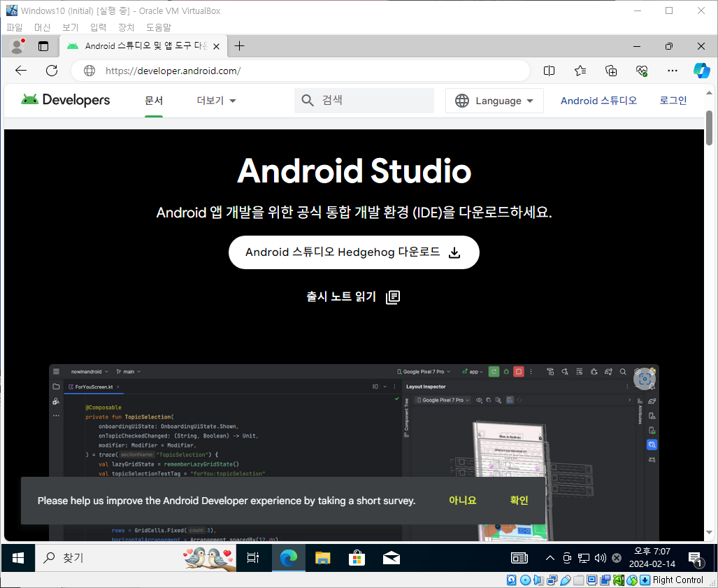Open the Language selector dropdown

coord(494,101)
